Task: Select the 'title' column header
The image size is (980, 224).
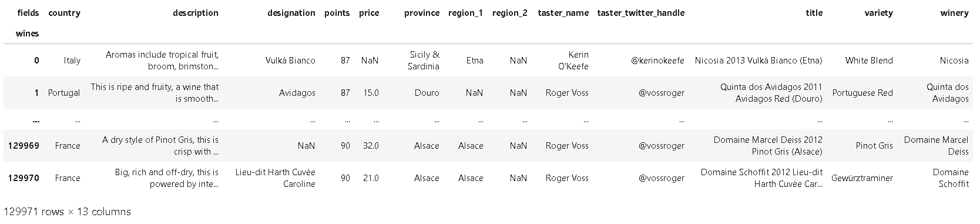Action: (814, 13)
